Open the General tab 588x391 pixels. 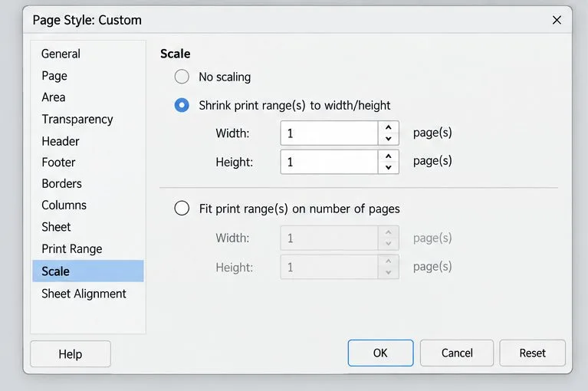pyautogui.click(x=88, y=54)
